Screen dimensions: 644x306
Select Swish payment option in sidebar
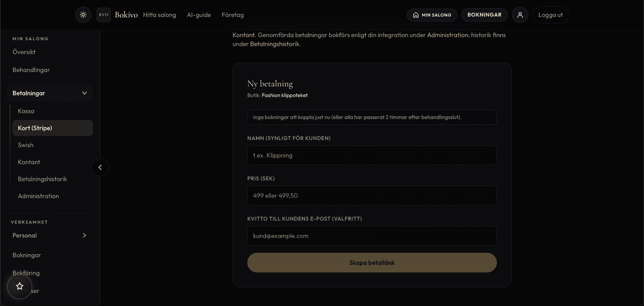click(25, 145)
